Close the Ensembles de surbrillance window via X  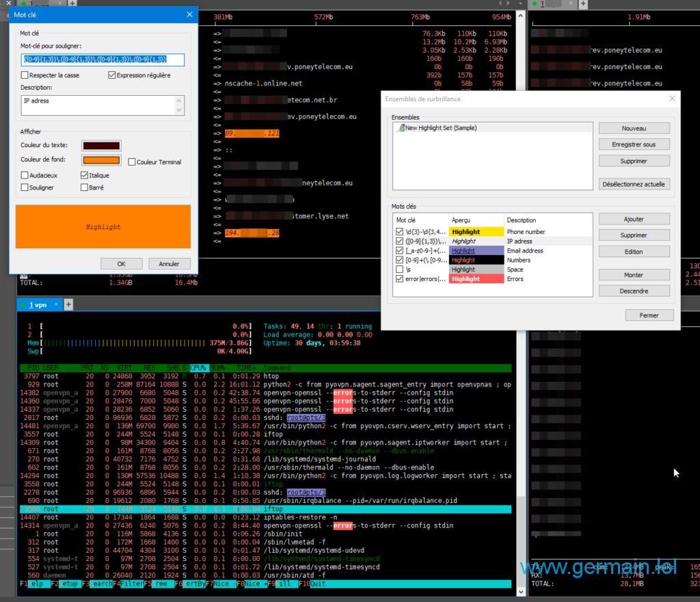click(x=671, y=99)
